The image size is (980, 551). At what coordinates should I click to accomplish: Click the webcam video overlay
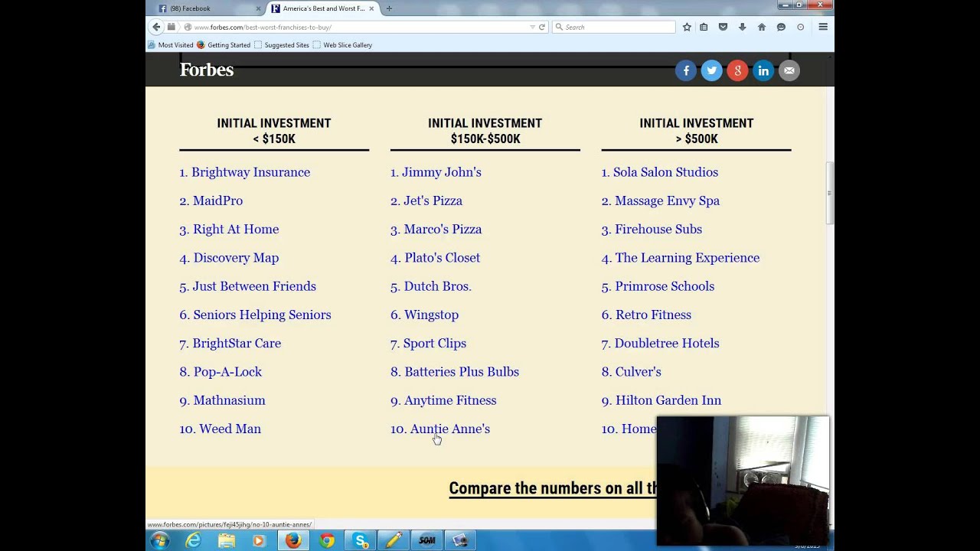(x=743, y=481)
